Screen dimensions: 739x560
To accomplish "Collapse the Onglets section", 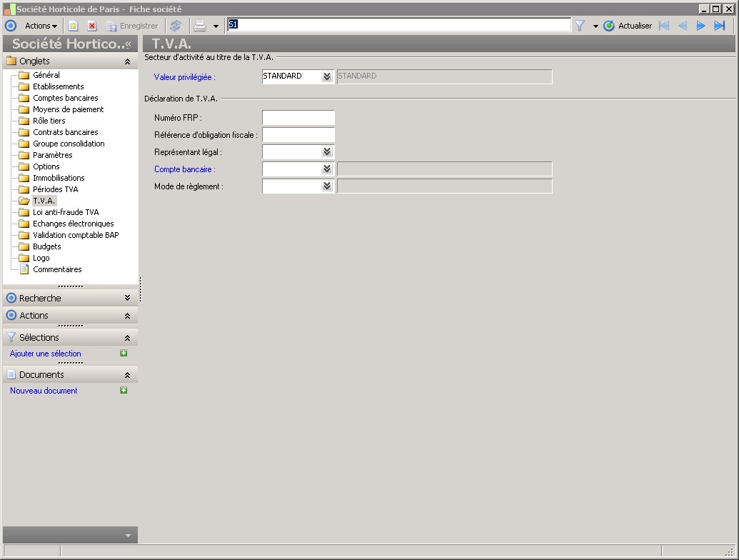I will [127, 61].
